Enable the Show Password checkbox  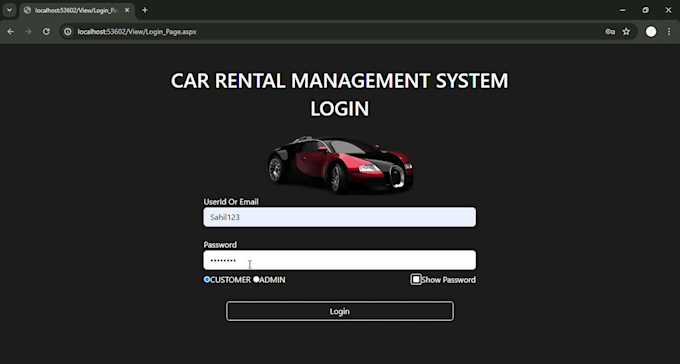(416, 279)
